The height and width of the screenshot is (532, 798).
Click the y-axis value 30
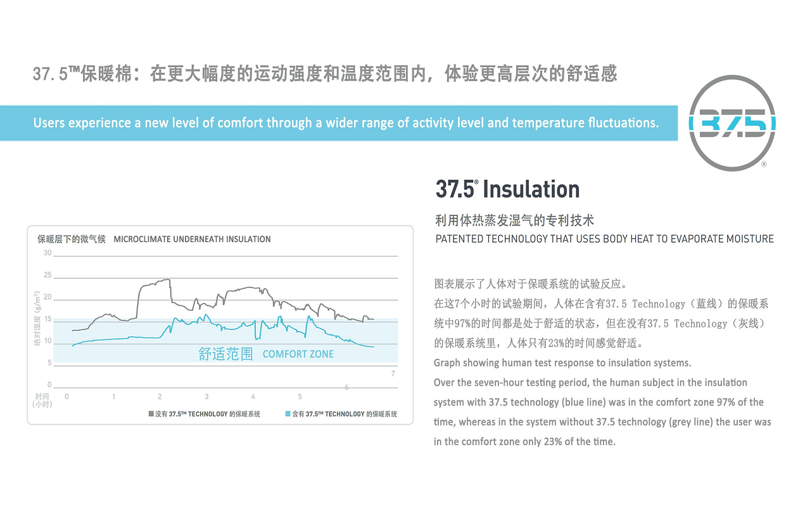pyautogui.click(x=47, y=253)
